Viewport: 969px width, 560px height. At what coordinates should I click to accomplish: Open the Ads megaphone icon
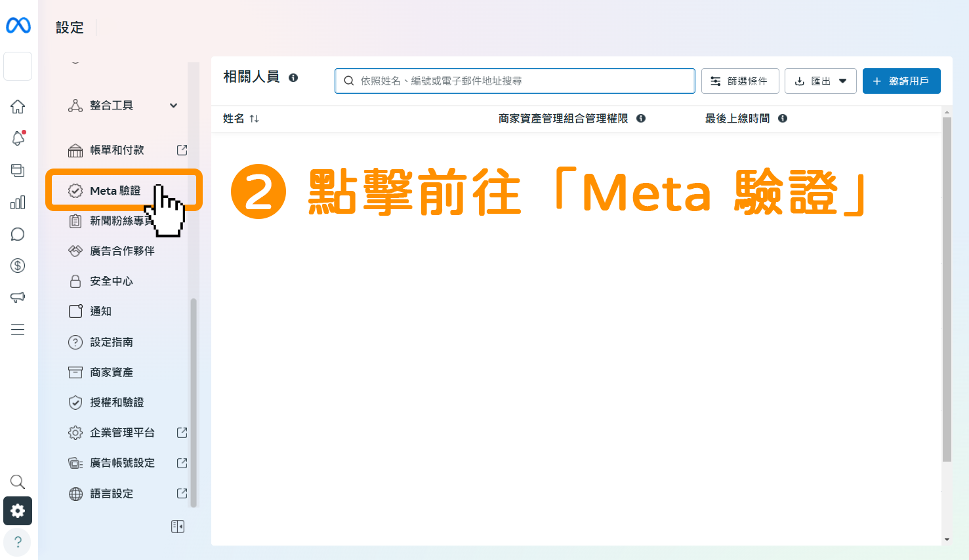point(18,297)
